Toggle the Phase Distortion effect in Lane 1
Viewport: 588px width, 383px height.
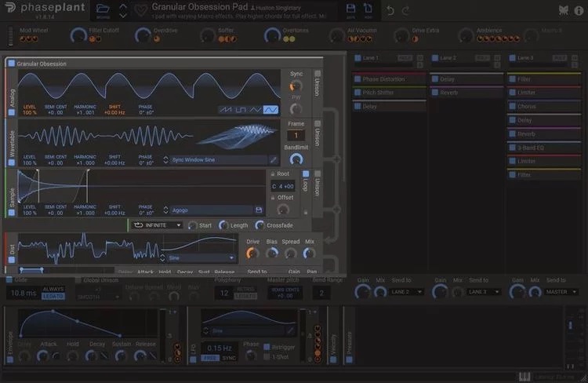click(x=358, y=78)
